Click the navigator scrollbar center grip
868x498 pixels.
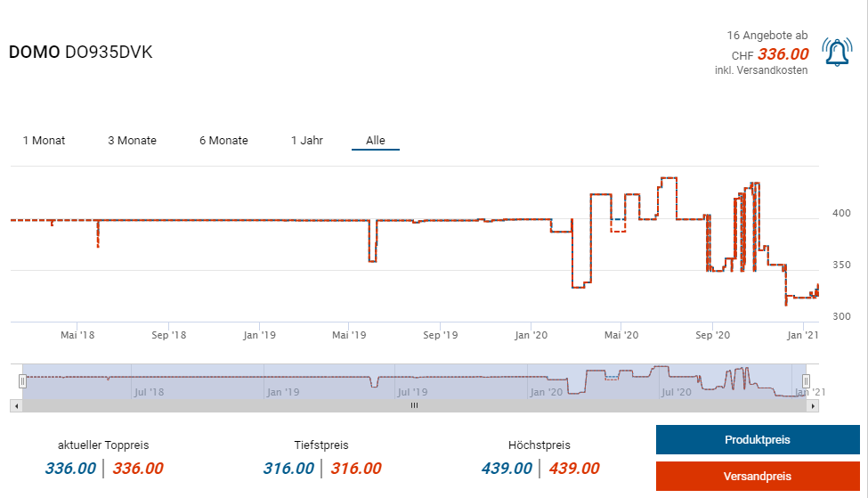point(414,405)
